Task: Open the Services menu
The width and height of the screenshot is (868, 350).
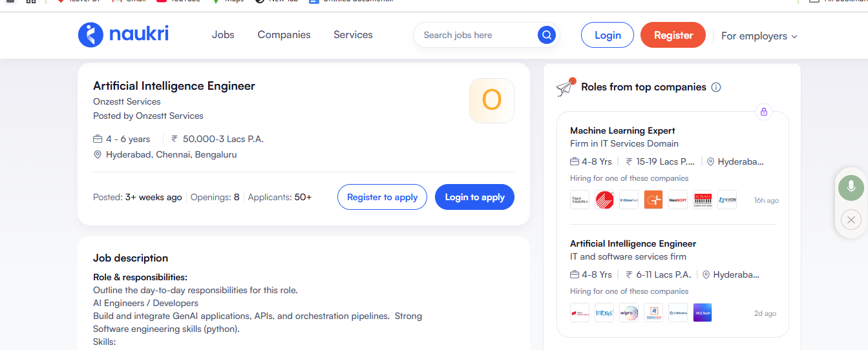Action: (353, 35)
